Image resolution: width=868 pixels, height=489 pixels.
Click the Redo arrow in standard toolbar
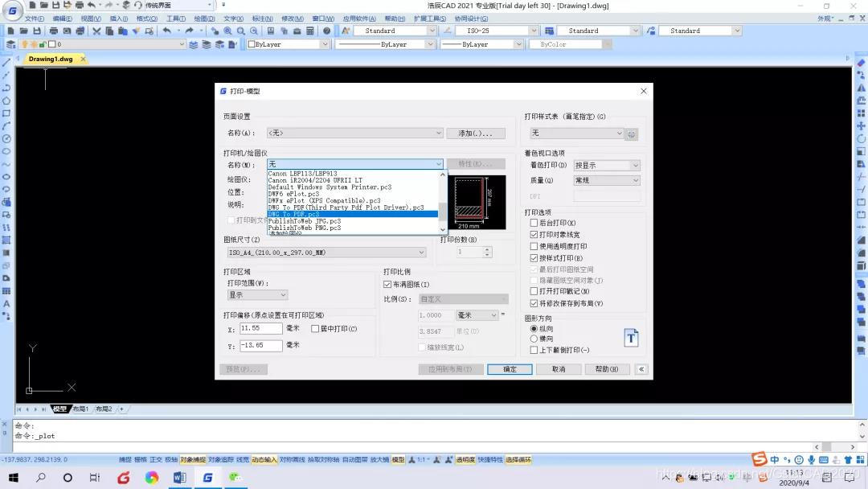click(190, 31)
